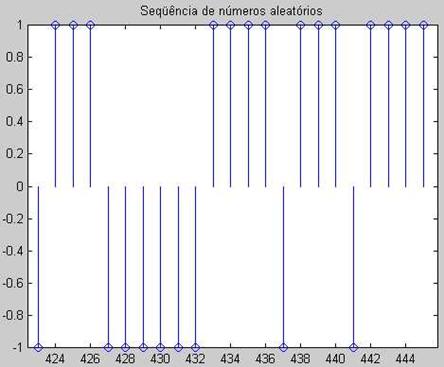Click y-axis tick label "-0.2"
This screenshot has height=367, width=444.
coord(12,219)
